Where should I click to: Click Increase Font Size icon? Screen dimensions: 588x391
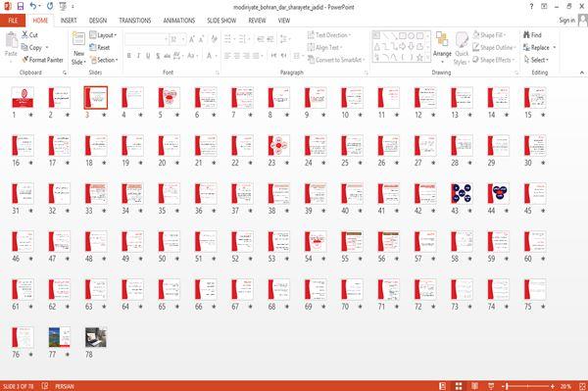coord(192,39)
